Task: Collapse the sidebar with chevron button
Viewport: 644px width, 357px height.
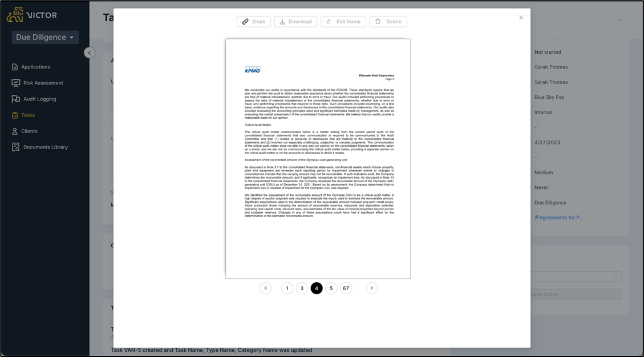Action: [90, 53]
